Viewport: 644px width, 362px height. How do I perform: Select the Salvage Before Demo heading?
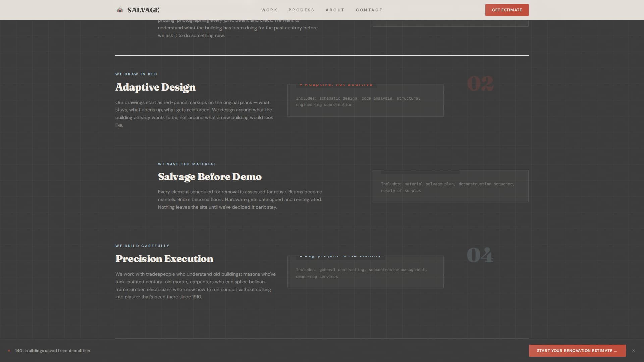point(210,177)
